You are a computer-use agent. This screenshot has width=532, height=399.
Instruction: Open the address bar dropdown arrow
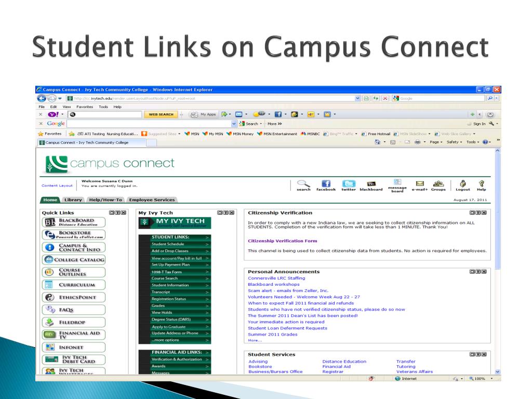tap(357, 98)
